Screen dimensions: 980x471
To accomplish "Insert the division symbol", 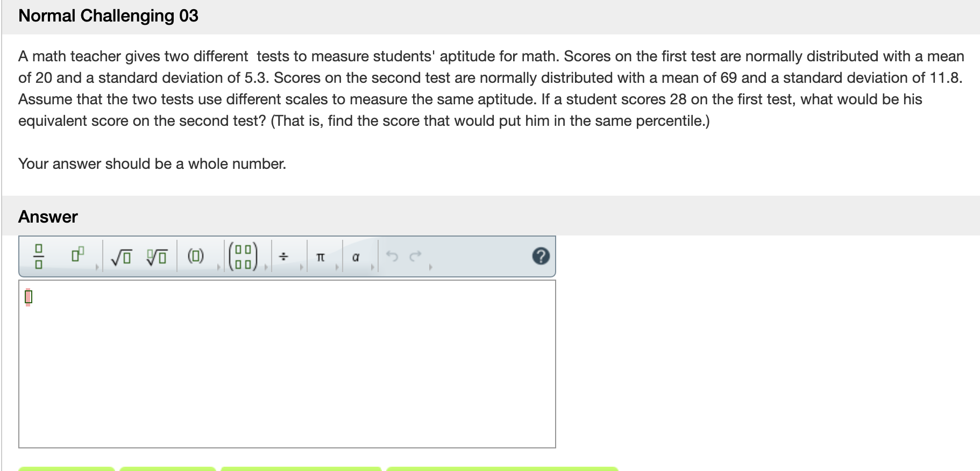I will coord(283,256).
